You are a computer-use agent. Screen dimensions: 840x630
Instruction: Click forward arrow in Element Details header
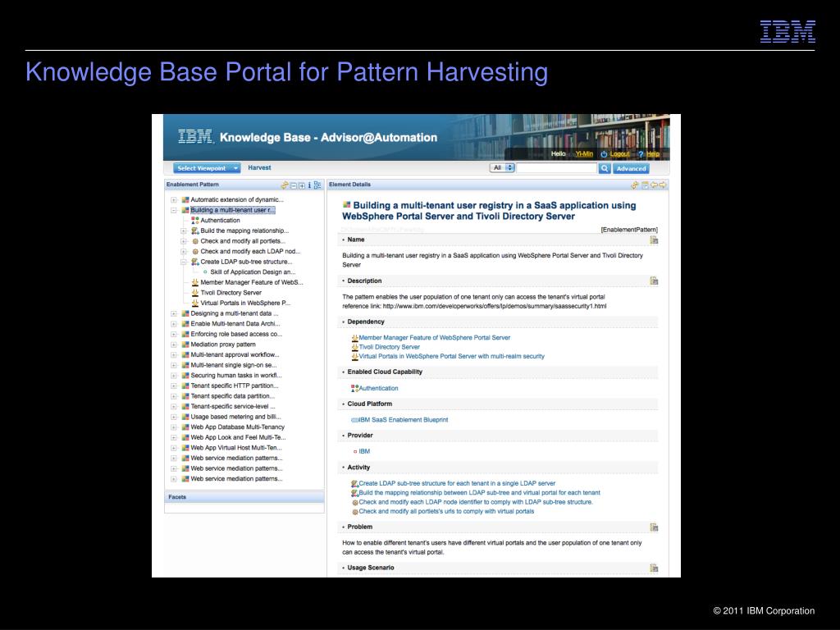(x=663, y=185)
